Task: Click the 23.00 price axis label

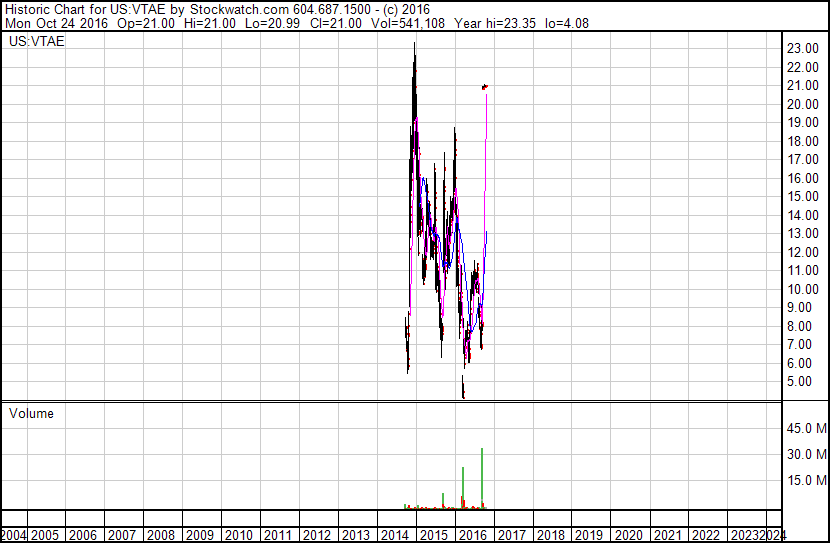Action: (x=802, y=48)
